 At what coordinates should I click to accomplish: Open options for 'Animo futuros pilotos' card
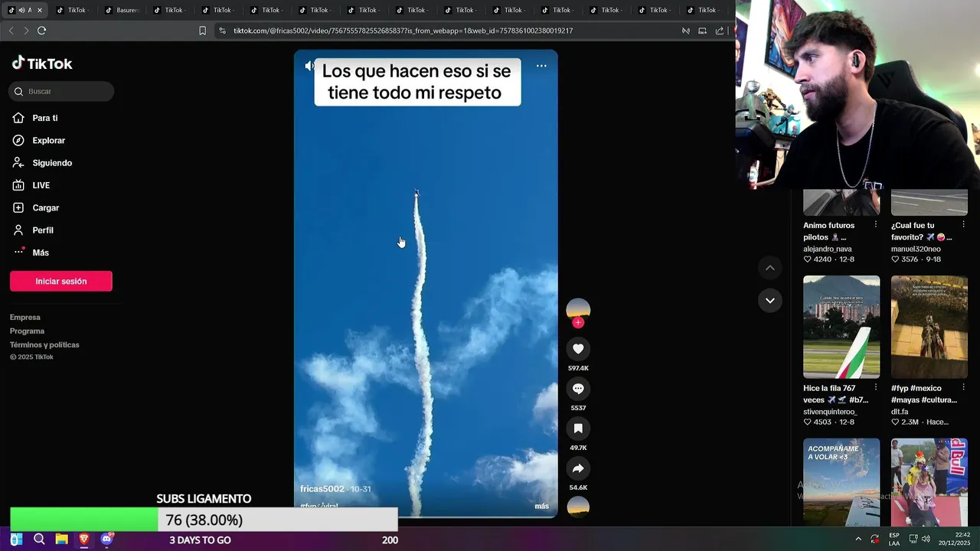coord(876,225)
